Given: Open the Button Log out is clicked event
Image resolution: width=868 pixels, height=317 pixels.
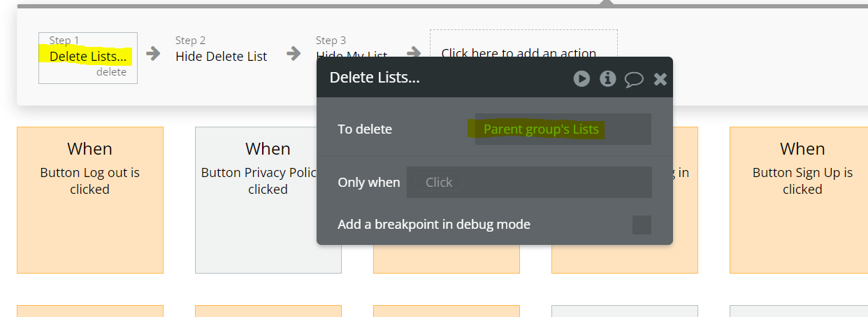Looking at the screenshot, I should tap(90, 200).
